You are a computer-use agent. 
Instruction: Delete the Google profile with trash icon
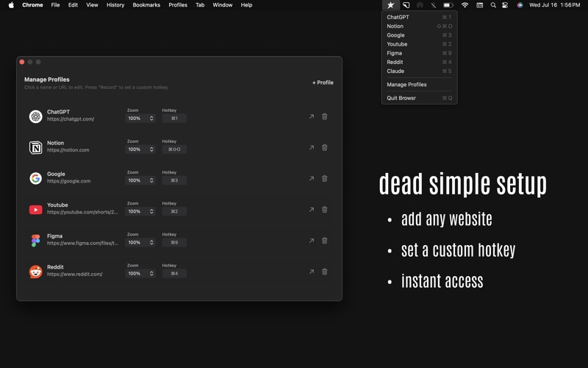325,179
